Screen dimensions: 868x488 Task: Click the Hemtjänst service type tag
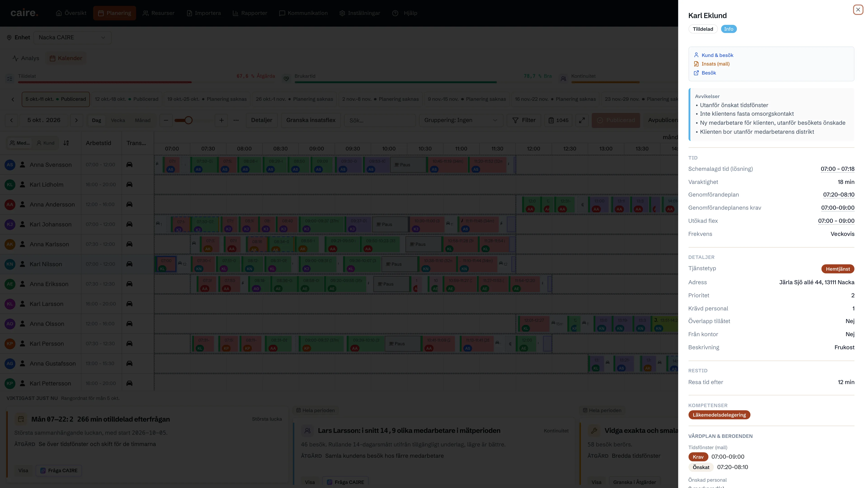[x=838, y=269]
